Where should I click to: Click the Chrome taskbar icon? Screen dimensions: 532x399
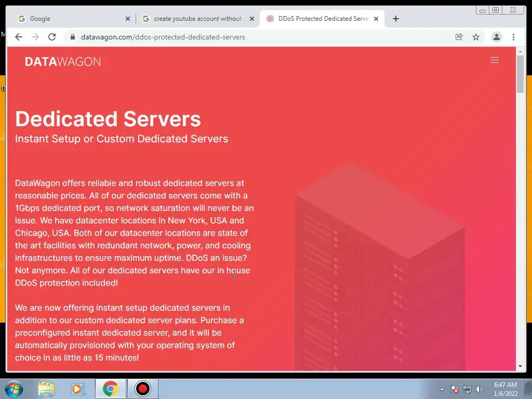click(110, 389)
